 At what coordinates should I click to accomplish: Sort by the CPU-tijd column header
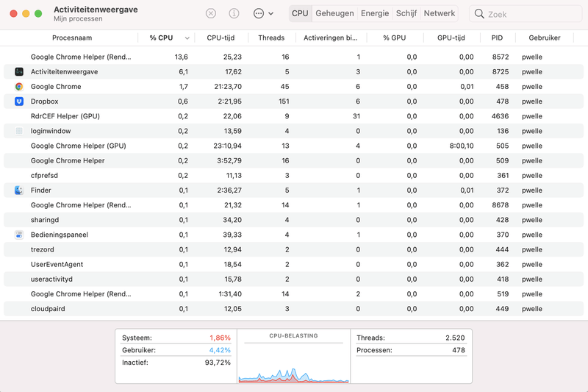coord(220,38)
